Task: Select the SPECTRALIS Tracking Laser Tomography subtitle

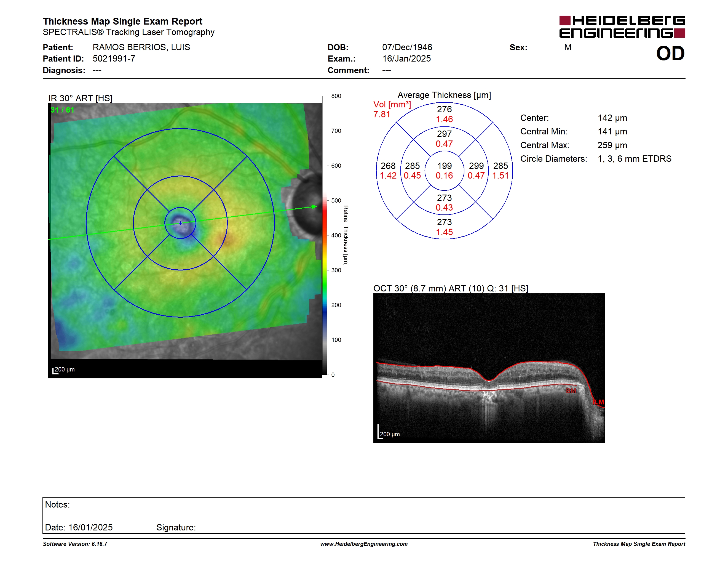Action: click(x=128, y=32)
